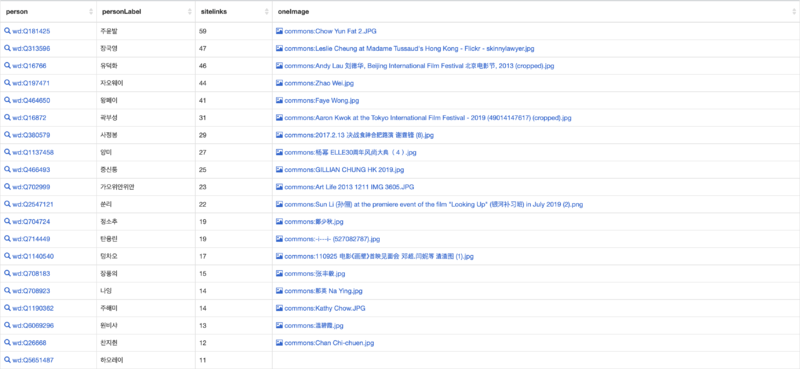
Task: Open the commons:110925 film premiere file link
Action: click(x=379, y=256)
